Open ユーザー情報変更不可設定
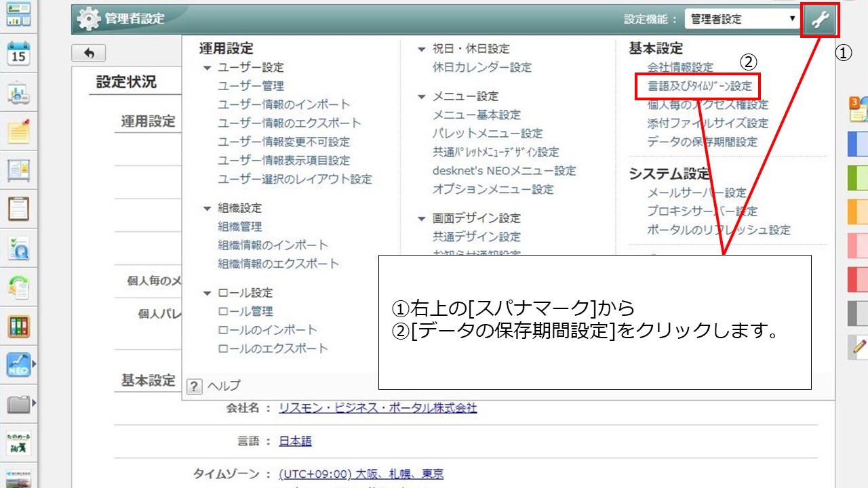Image resolution: width=868 pixels, height=488 pixels. click(x=284, y=142)
